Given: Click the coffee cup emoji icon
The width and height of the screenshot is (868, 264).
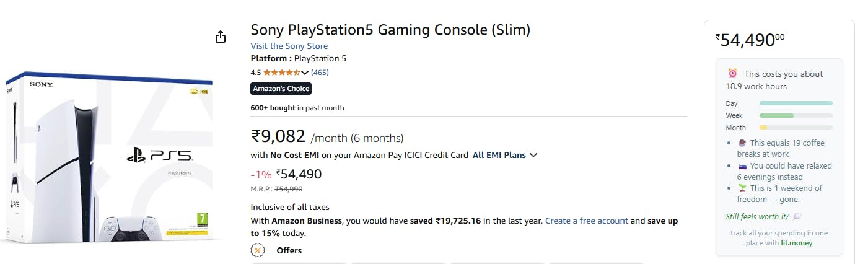Looking at the screenshot, I should pyautogui.click(x=742, y=143).
